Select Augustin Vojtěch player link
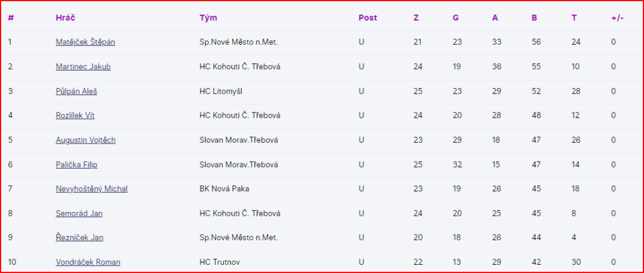The height and width of the screenshot is (273, 644). point(85,140)
